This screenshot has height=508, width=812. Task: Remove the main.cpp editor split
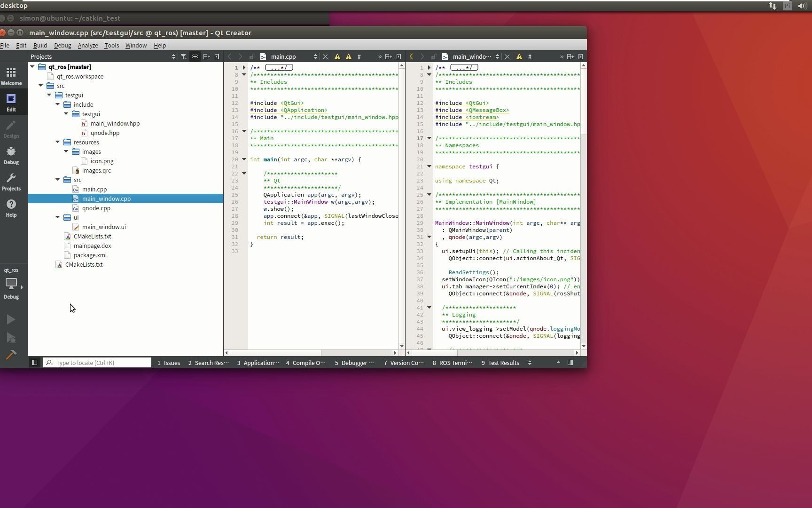pos(399,56)
